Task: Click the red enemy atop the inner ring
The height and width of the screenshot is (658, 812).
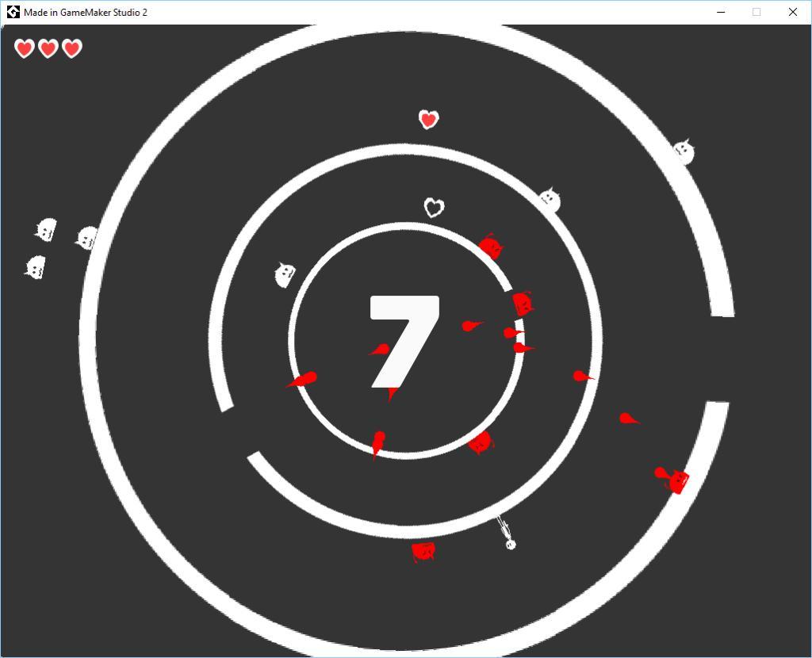Action: [491, 247]
